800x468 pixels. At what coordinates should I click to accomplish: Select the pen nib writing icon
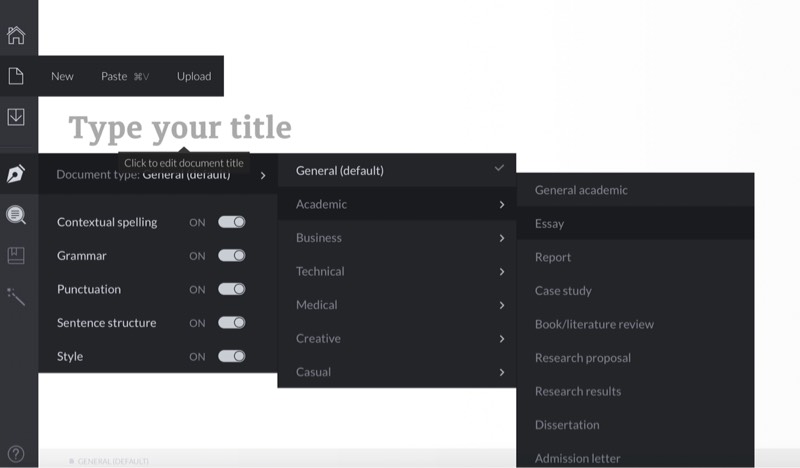tap(16, 174)
